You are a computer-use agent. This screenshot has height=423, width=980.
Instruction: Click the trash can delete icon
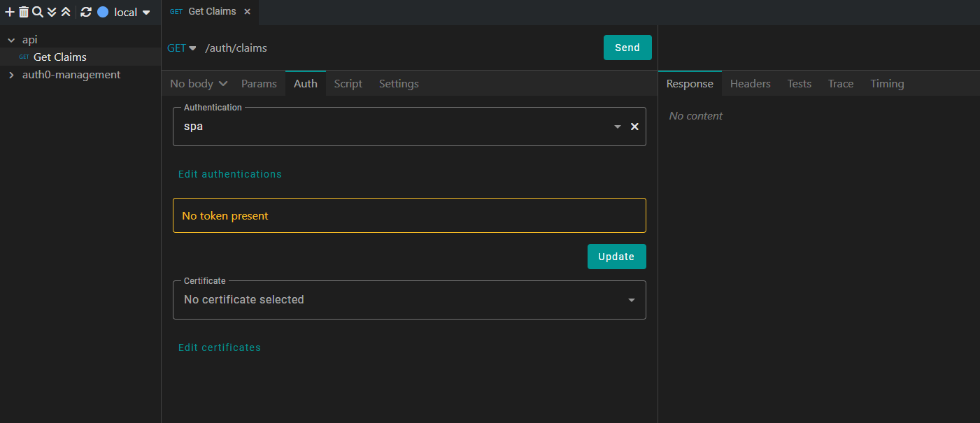[24, 12]
